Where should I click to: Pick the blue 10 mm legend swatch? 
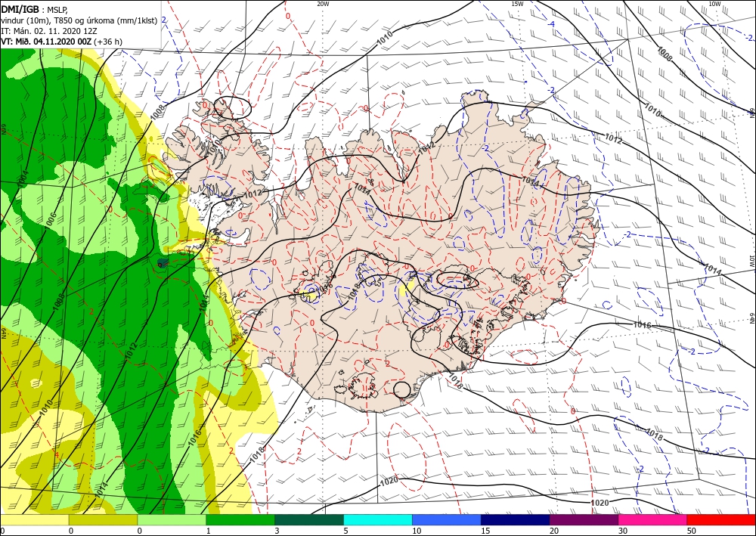pos(447,519)
